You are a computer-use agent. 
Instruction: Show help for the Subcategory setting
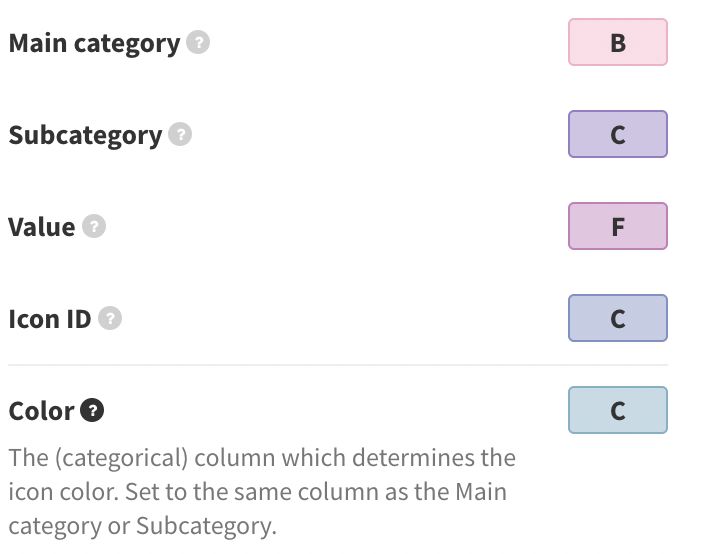[180, 134]
